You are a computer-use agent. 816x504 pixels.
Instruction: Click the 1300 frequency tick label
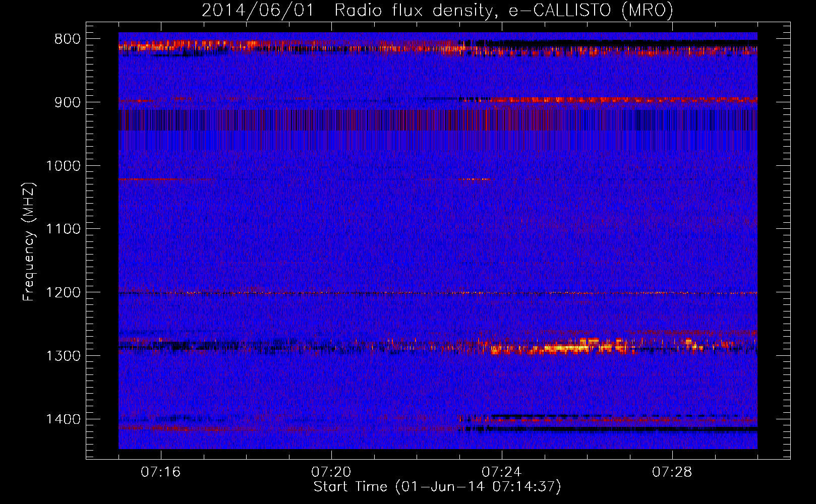pos(63,356)
